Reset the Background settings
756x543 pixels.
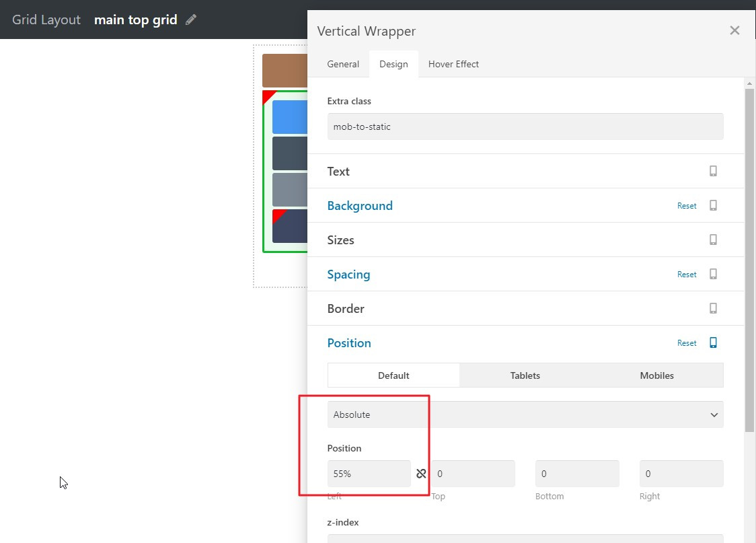point(687,206)
